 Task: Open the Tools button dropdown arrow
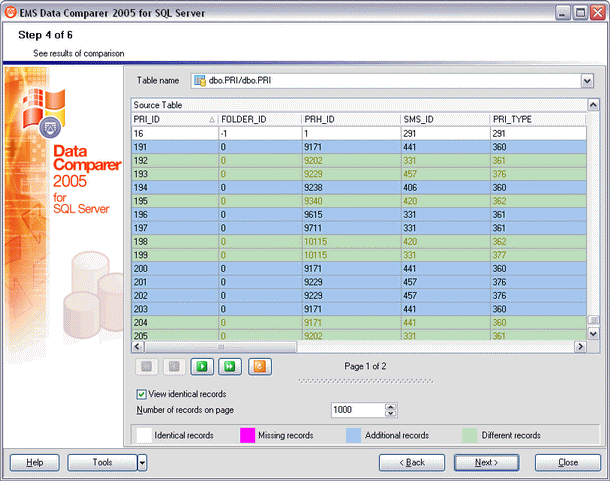click(x=142, y=463)
